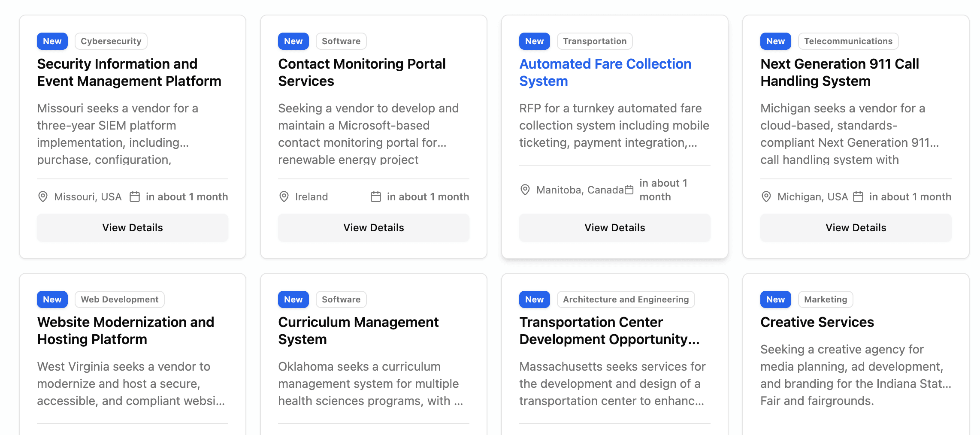Select the Transportation category tag
This screenshot has height=435, width=980.
[595, 41]
